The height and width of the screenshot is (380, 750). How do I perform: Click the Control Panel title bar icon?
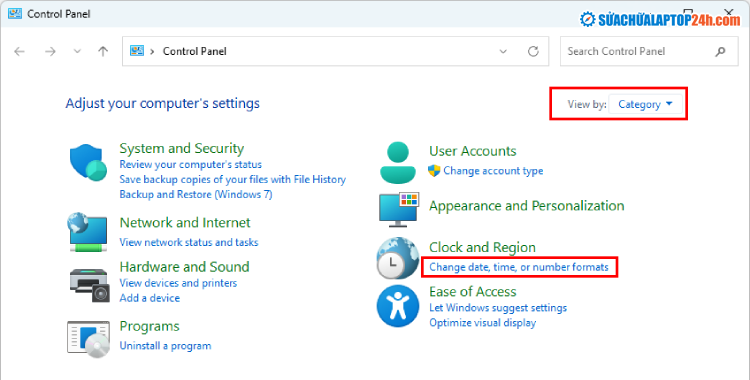15,13
